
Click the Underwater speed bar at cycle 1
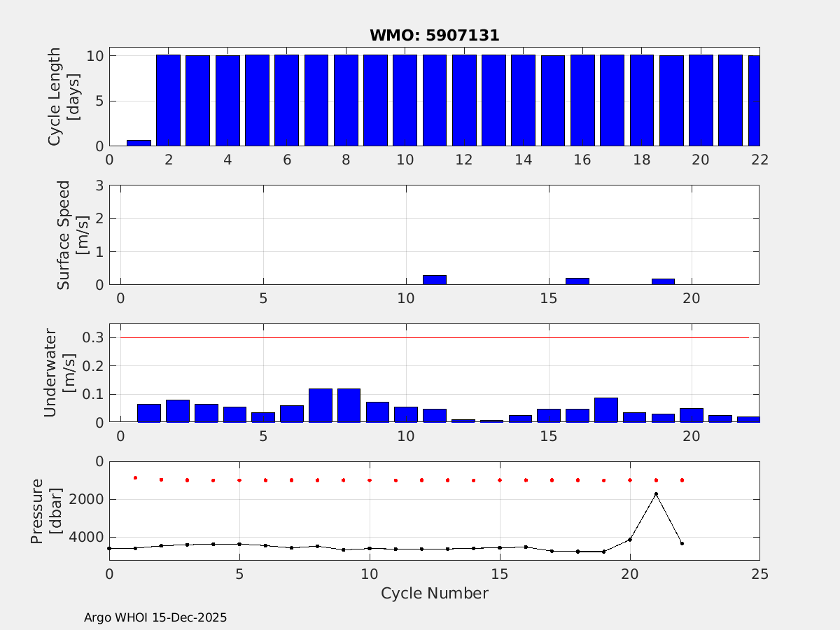[x=149, y=413]
